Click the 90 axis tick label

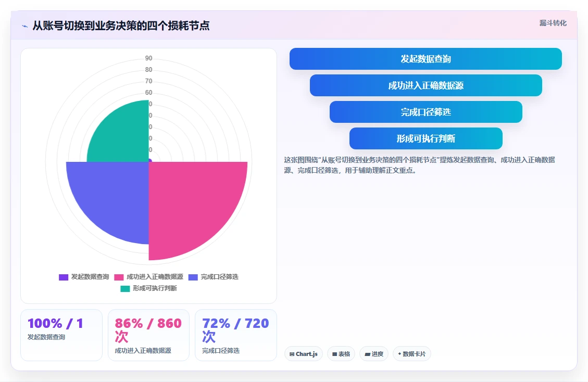coord(149,58)
